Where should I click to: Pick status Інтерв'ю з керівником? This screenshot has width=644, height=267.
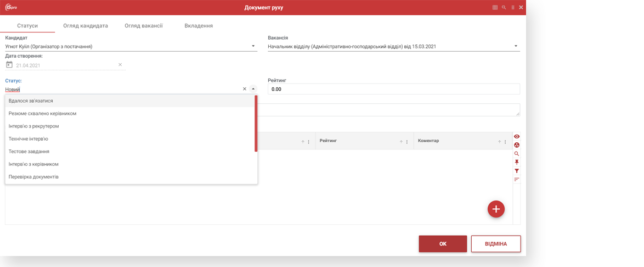coord(130,164)
